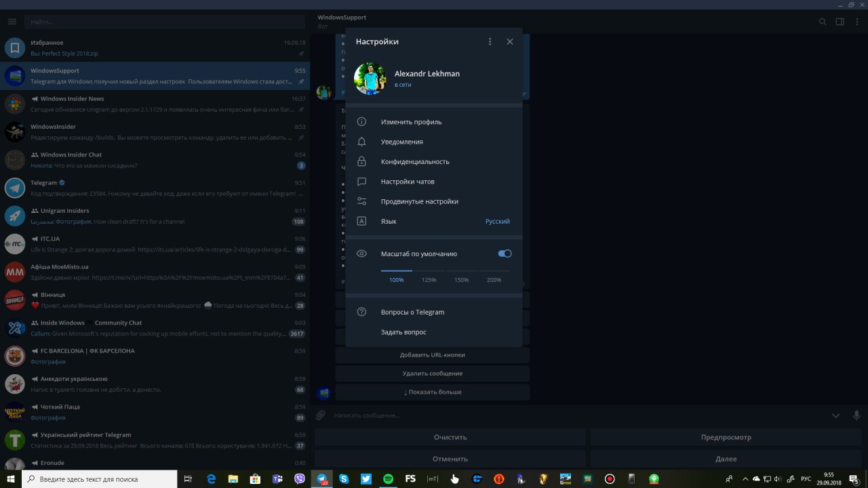
Task: Set interface scale to 125%
Action: [429, 280]
